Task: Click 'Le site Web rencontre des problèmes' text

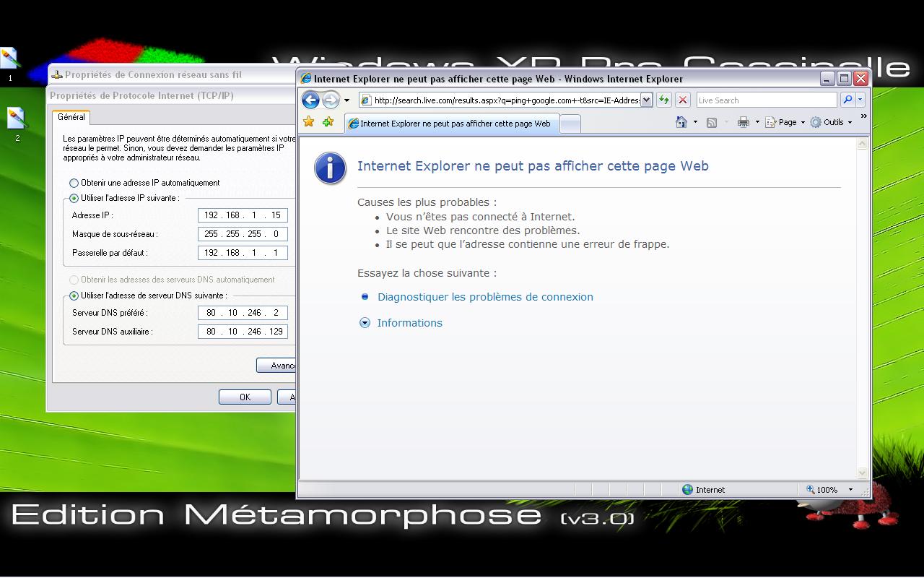Action: coord(483,230)
